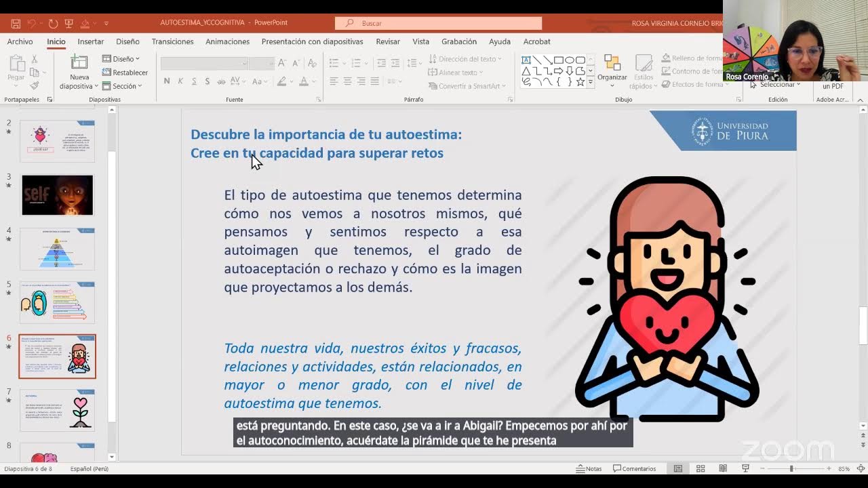Switch to Slide Sorter view

click(701, 468)
